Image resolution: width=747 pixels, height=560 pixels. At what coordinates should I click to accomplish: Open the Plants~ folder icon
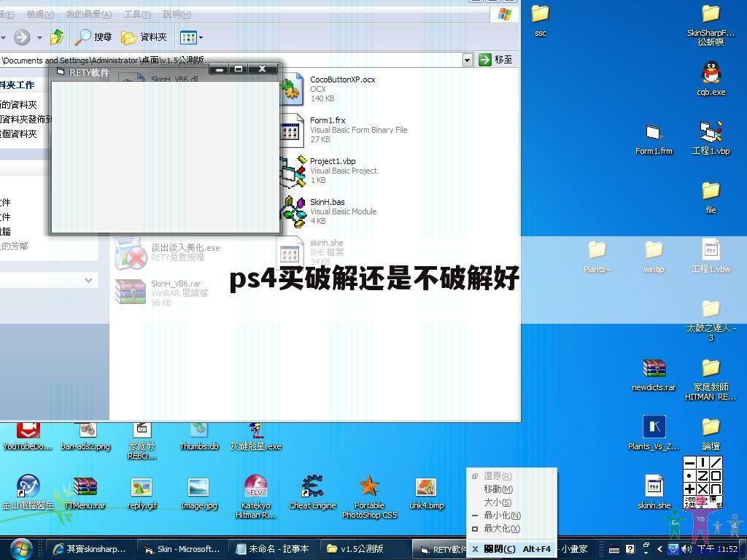(597, 251)
